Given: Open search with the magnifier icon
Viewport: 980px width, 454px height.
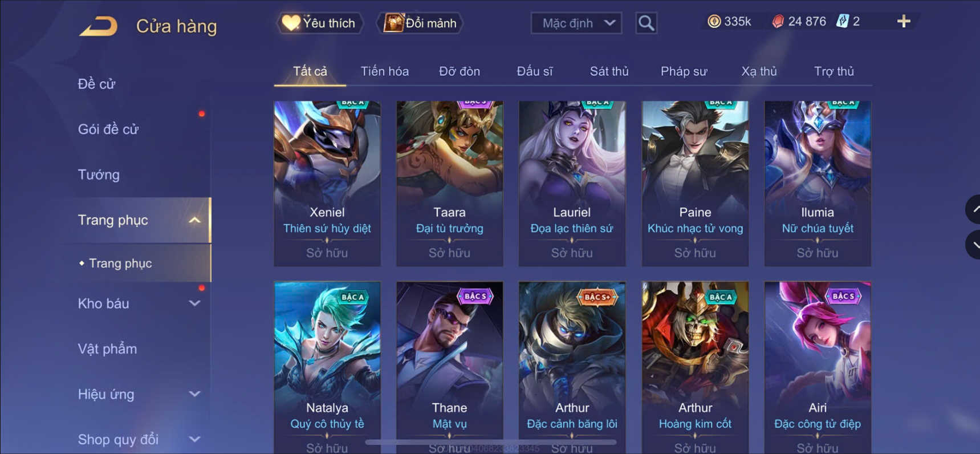Looking at the screenshot, I should tap(646, 23).
